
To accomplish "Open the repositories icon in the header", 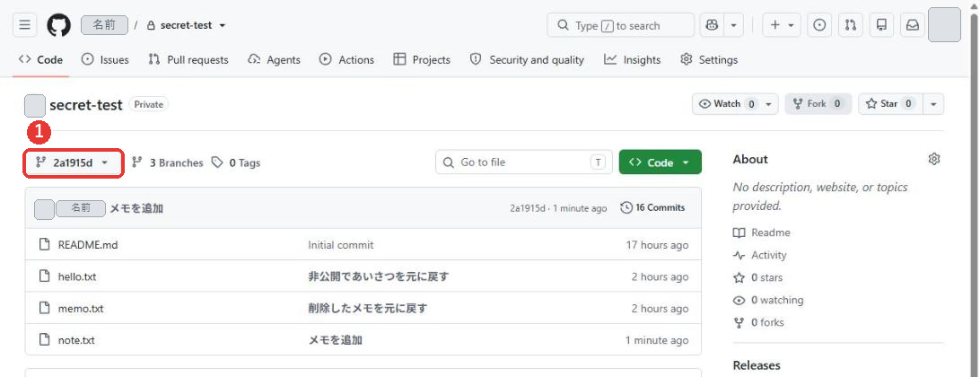I will (x=882, y=25).
